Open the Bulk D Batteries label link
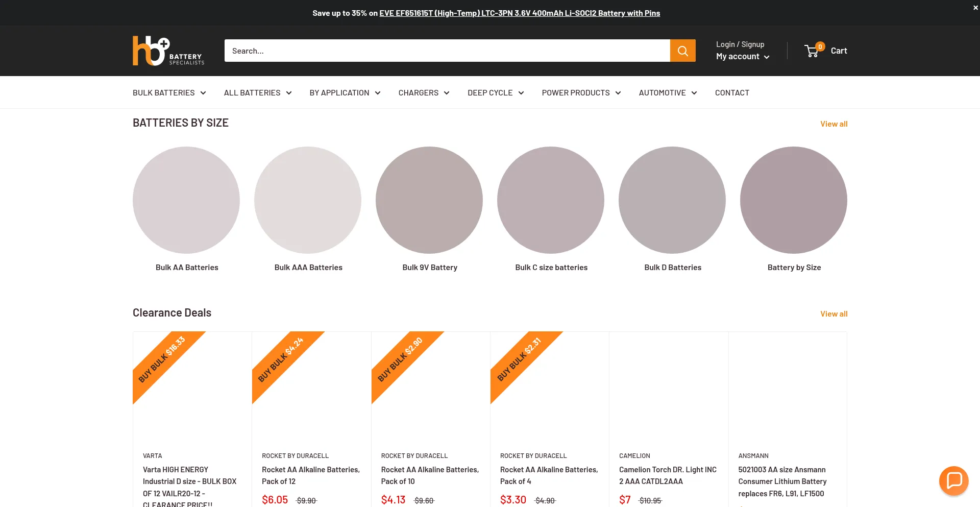980x507 pixels. (673, 268)
